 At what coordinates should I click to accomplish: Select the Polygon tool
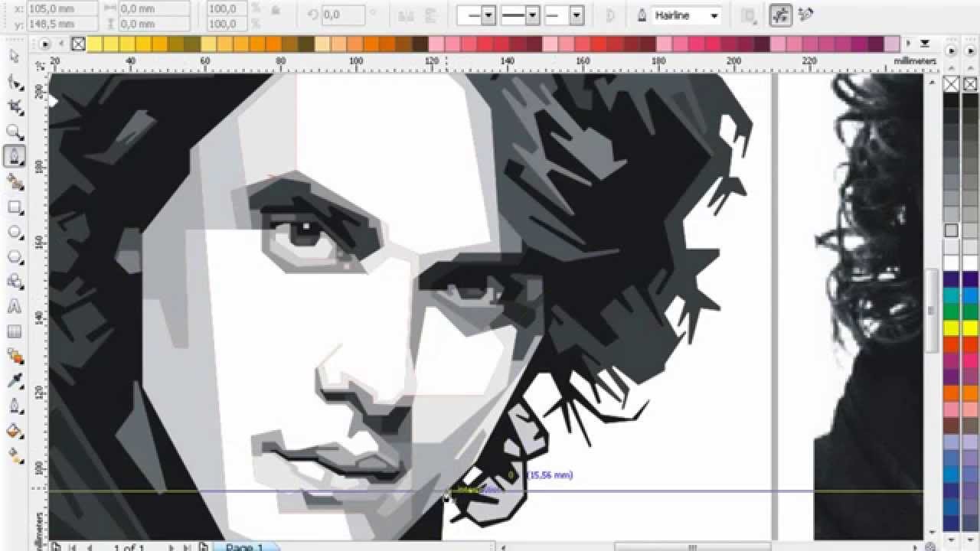[x=14, y=257]
